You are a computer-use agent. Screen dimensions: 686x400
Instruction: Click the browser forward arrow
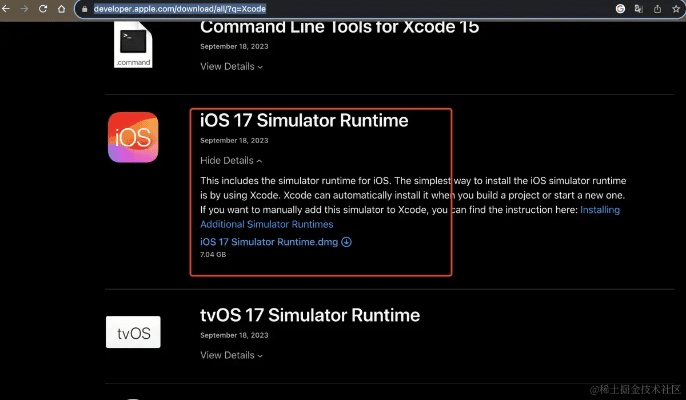pyautogui.click(x=25, y=8)
